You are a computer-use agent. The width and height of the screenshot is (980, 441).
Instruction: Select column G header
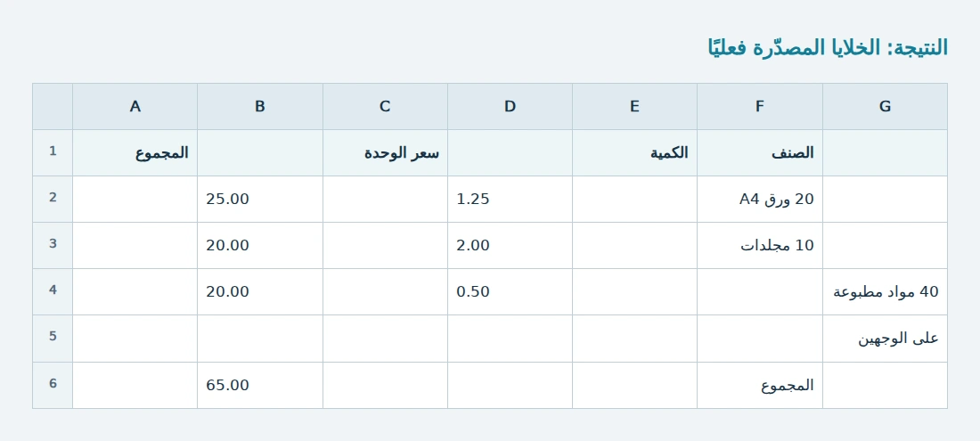[885, 107]
